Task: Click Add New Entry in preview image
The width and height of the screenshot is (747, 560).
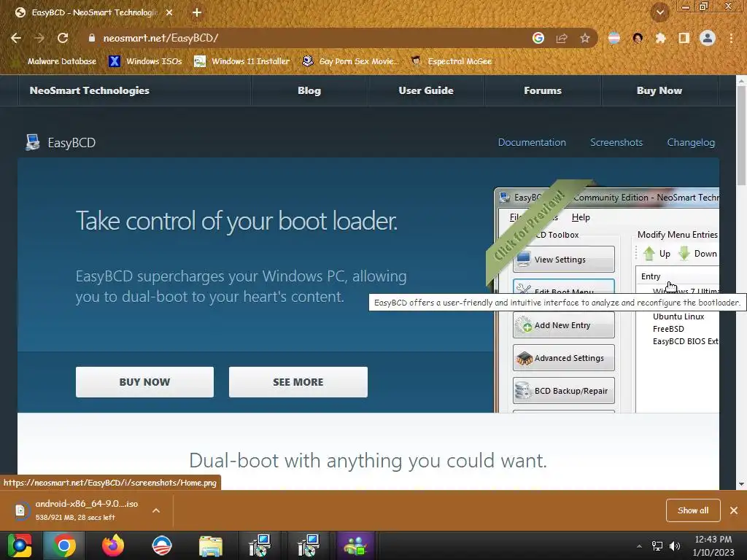Action: tap(564, 325)
